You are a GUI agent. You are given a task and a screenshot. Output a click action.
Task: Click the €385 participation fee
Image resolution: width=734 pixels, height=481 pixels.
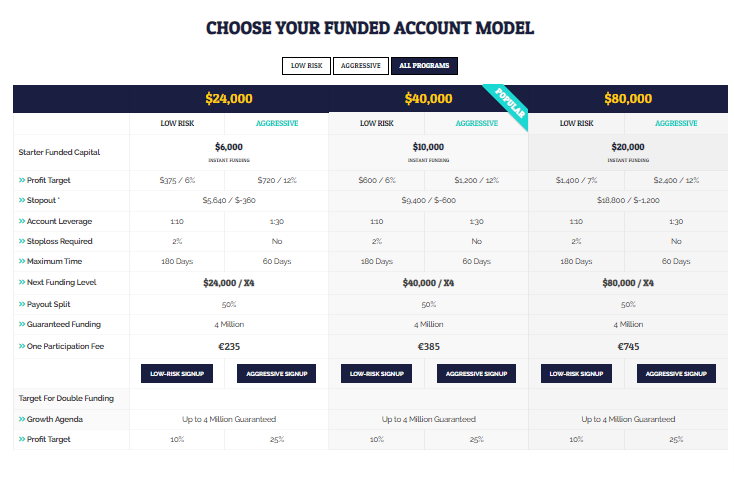pyautogui.click(x=428, y=347)
